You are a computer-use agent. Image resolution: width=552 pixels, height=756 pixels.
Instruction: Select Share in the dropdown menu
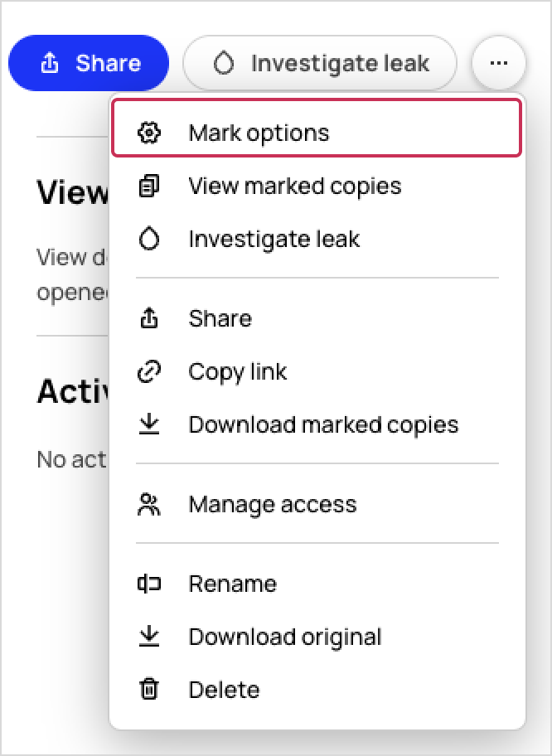[317, 318]
